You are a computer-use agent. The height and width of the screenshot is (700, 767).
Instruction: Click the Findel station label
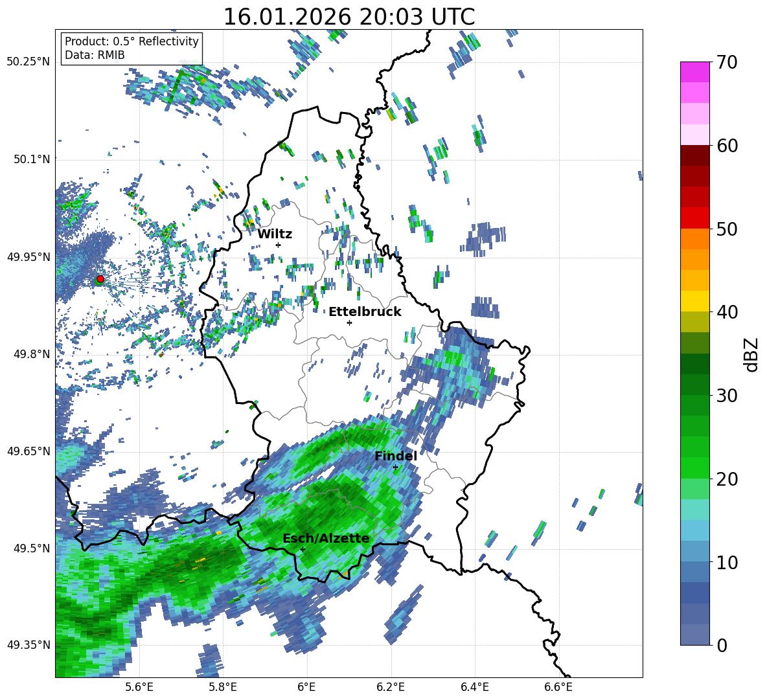(x=396, y=456)
